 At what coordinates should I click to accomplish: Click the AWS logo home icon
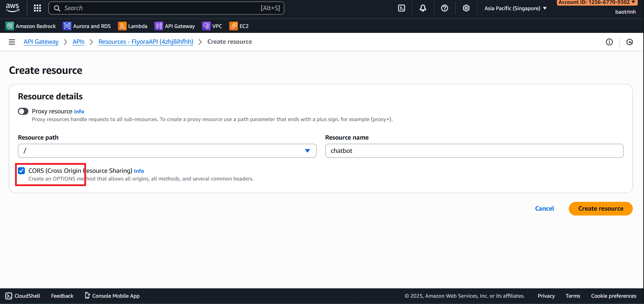pyautogui.click(x=13, y=8)
